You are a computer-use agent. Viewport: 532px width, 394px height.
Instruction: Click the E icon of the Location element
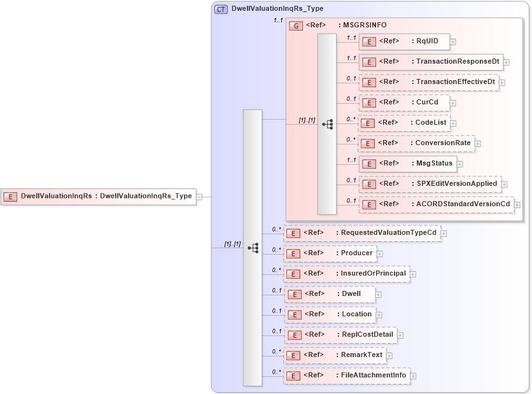coord(294,314)
